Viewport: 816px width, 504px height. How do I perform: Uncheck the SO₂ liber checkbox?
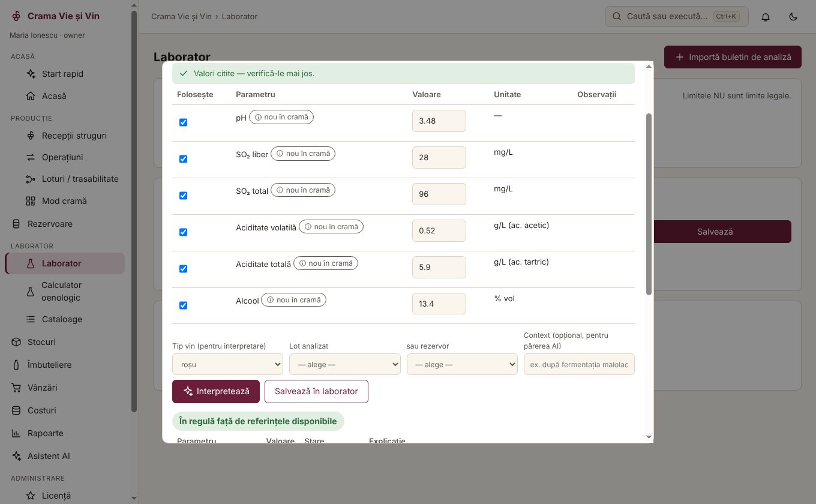[184, 159]
